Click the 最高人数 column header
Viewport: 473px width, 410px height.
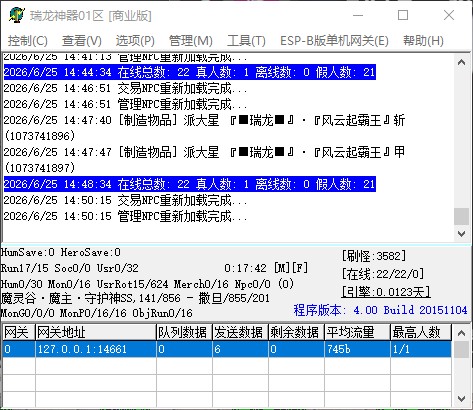(421, 332)
